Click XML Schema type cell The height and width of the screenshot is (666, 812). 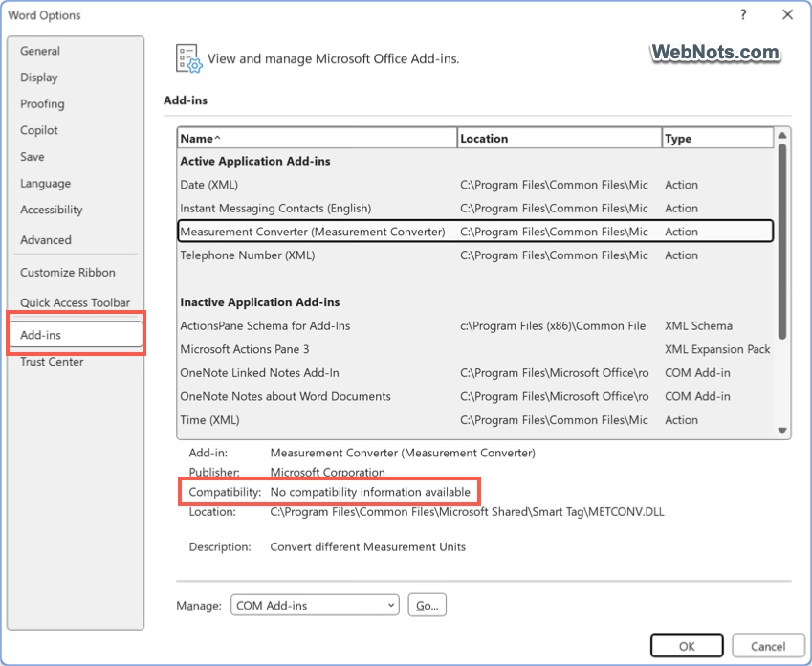point(698,325)
